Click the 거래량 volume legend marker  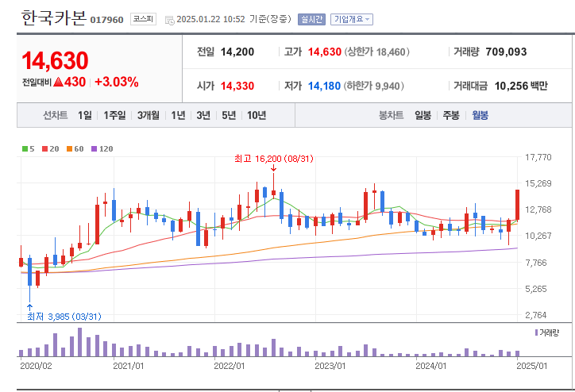click(536, 332)
